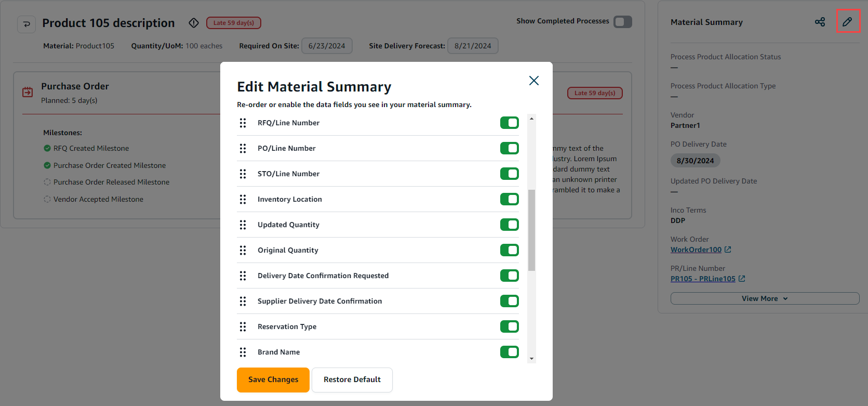Click the Required On Site date field

(x=327, y=46)
